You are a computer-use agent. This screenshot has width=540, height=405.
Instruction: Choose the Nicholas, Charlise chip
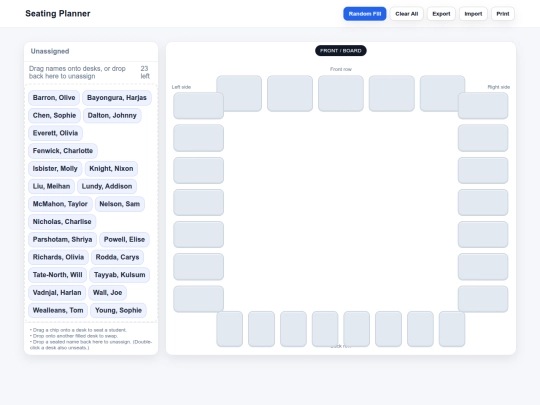click(62, 222)
